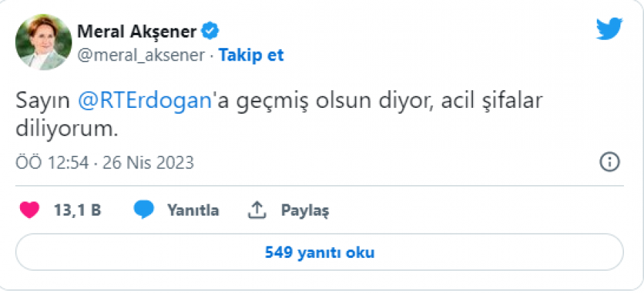The image size is (644, 293).
Task: Click the reply speech bubble icon
Action: pos(144,210)
